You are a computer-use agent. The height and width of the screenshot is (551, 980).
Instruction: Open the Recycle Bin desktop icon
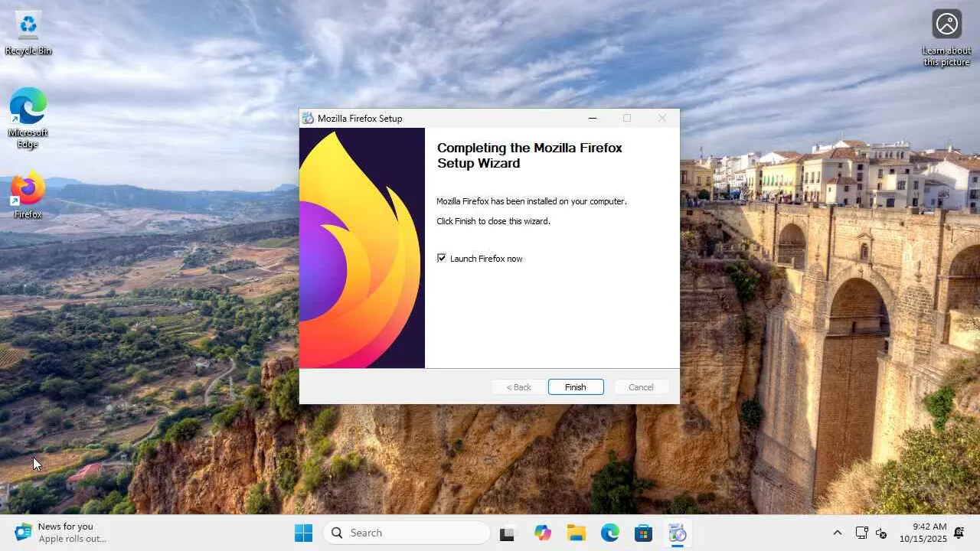tap(28, 33)
